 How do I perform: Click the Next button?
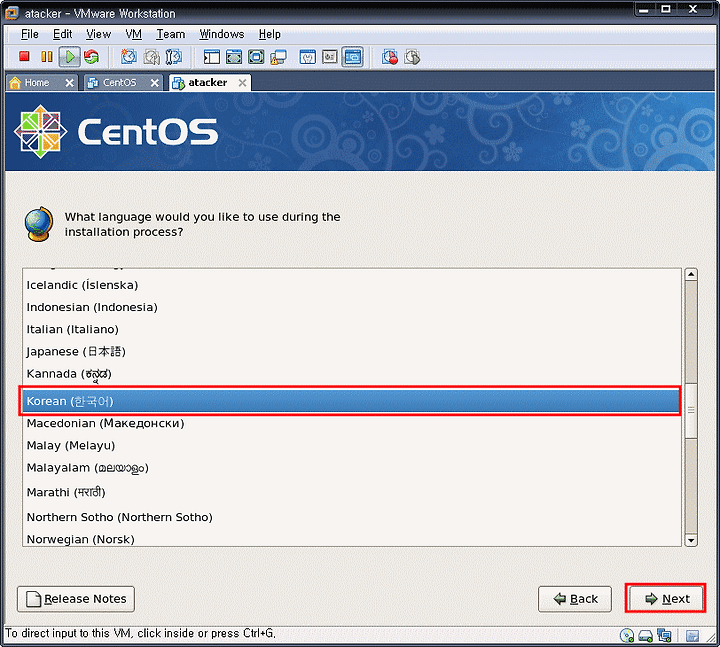point(667,599)
